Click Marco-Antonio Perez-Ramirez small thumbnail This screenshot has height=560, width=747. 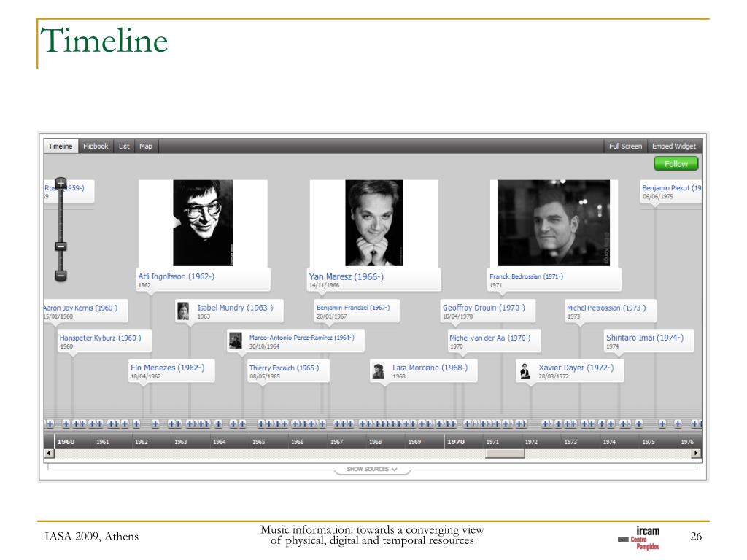point(236,341)
